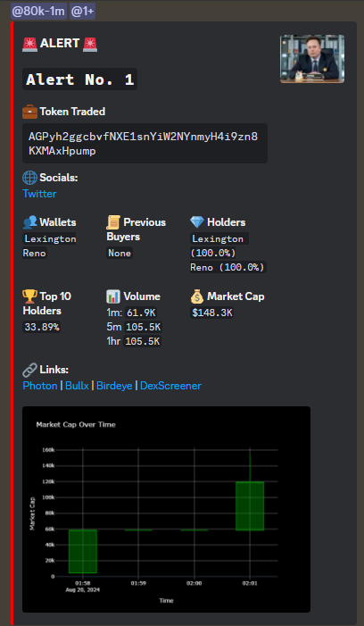The height and width of the screenshot is (626, 364).
Task: Click the briefcase emoji beside Token Traded
Action: 30,112
